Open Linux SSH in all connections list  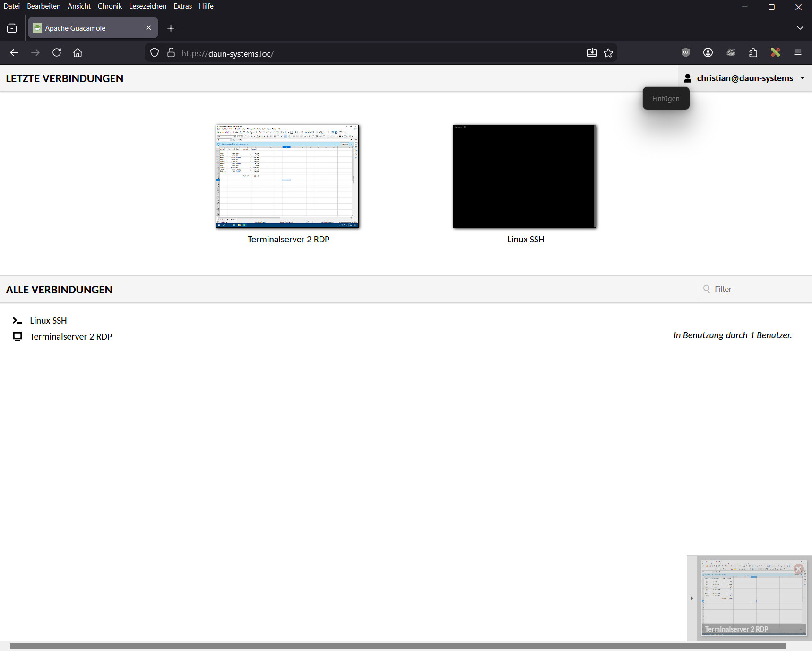click(48, 321)
